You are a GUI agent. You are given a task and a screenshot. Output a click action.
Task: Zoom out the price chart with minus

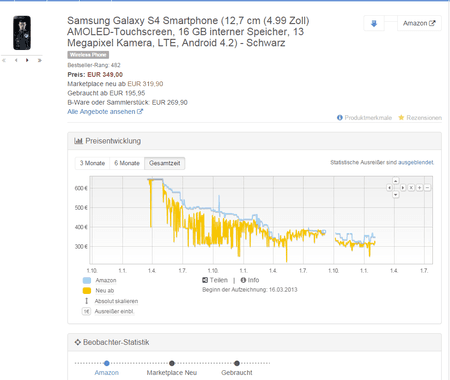click(427, 188)
